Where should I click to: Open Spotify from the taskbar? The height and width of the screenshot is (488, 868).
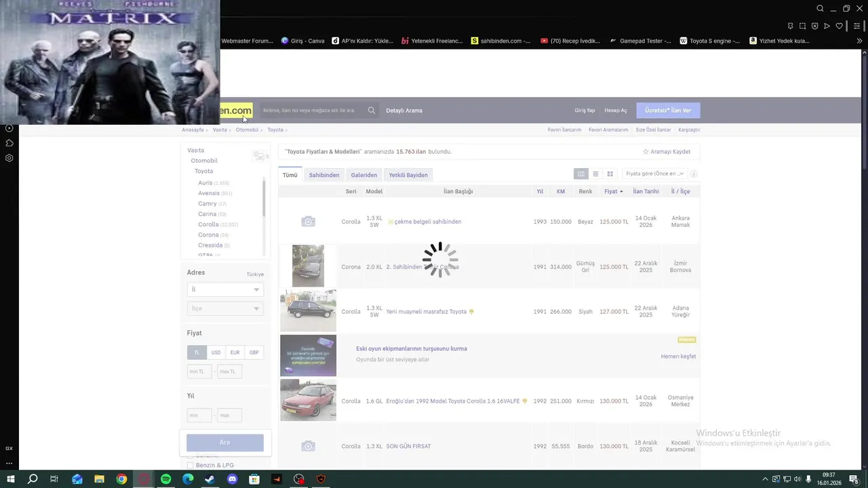(x=166, y=479)
